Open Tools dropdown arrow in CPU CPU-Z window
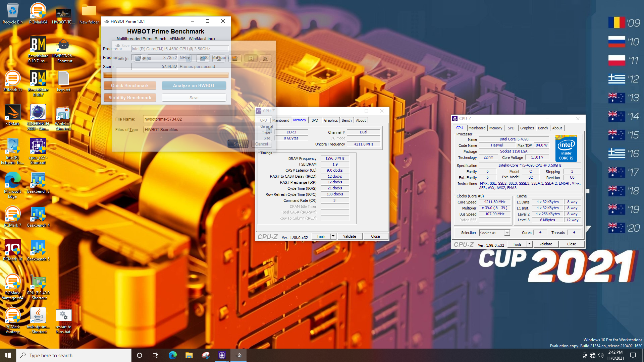 529,244
